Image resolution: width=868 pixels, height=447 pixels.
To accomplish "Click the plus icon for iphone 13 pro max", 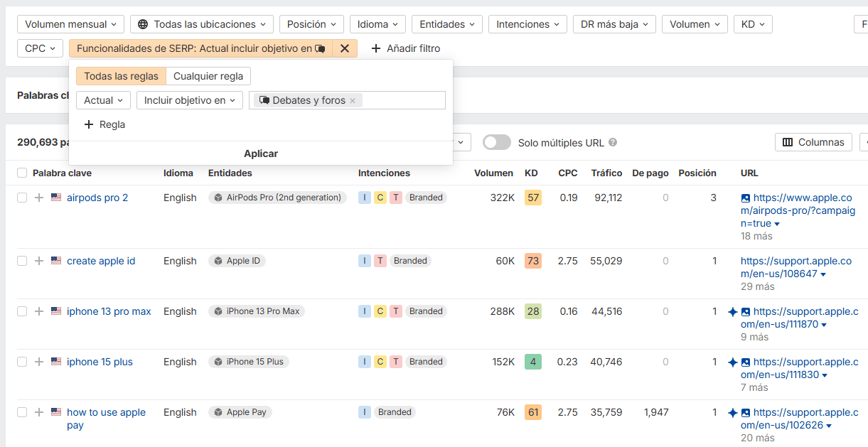I will 39,311.
